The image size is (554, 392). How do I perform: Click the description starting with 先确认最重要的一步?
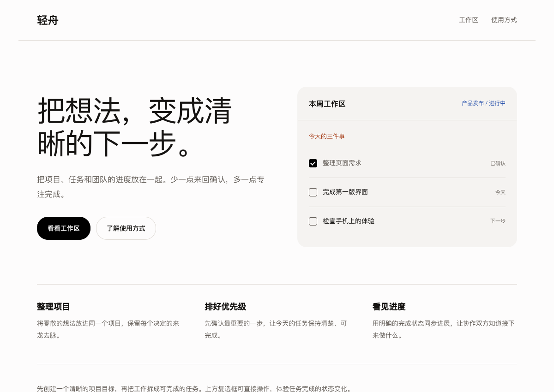276,329
